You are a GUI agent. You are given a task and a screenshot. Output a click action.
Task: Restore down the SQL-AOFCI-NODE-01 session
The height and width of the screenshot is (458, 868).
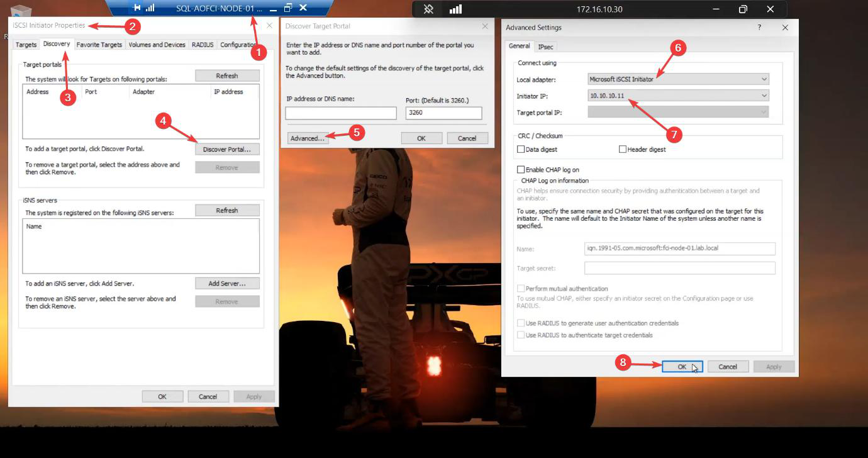[x=288, y=8]
